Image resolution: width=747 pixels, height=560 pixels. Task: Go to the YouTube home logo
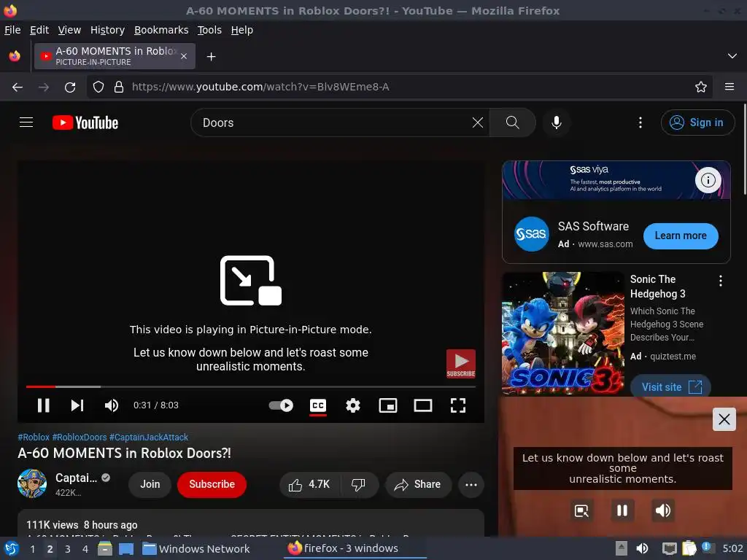(85, 122)
